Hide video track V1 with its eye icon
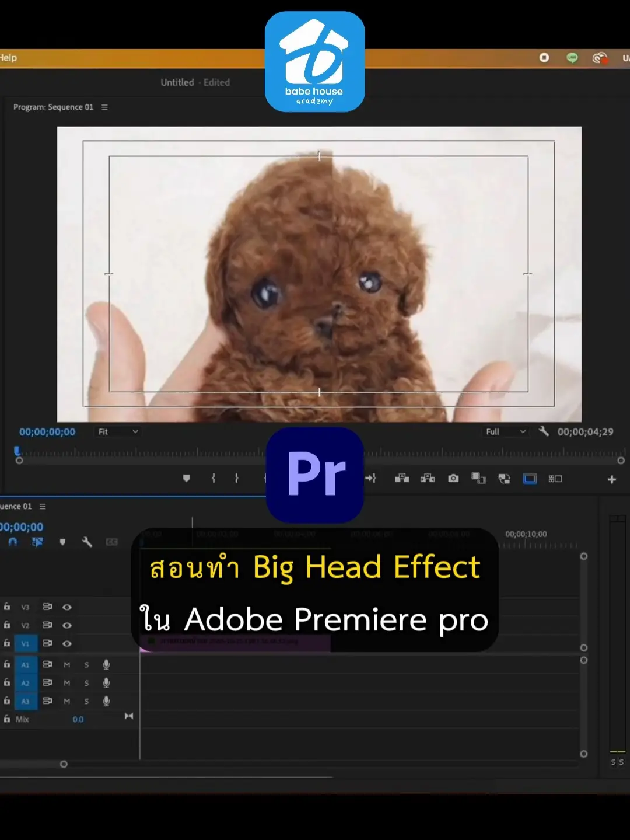 point(68,643)
